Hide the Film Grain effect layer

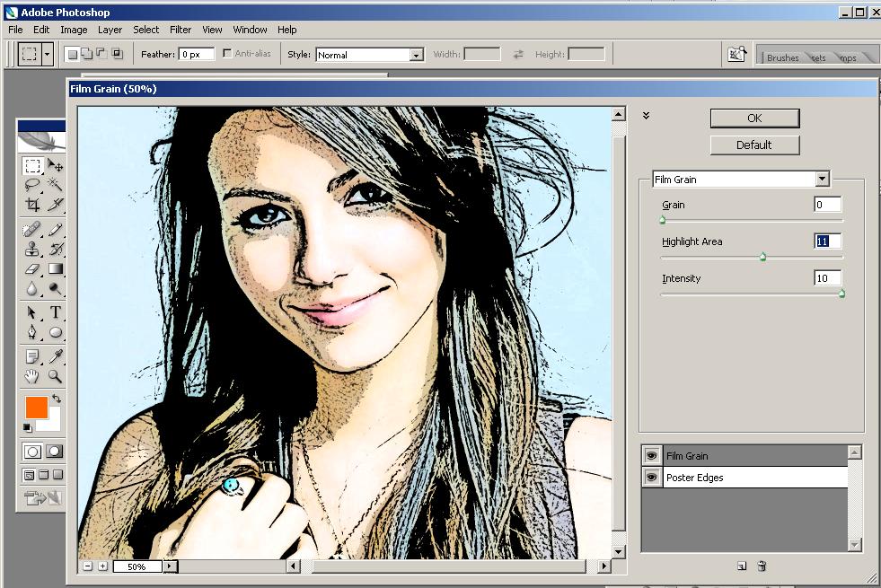pos(651,456)
